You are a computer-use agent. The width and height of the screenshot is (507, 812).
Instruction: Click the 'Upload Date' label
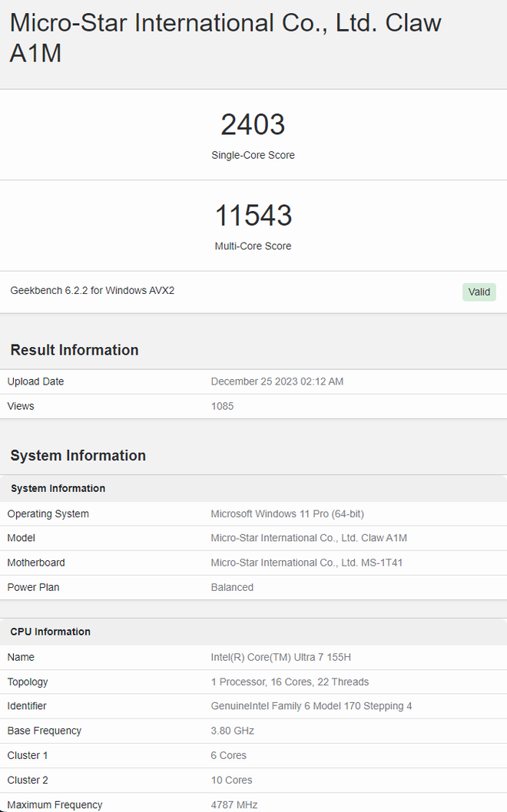[x=35, y=381]
